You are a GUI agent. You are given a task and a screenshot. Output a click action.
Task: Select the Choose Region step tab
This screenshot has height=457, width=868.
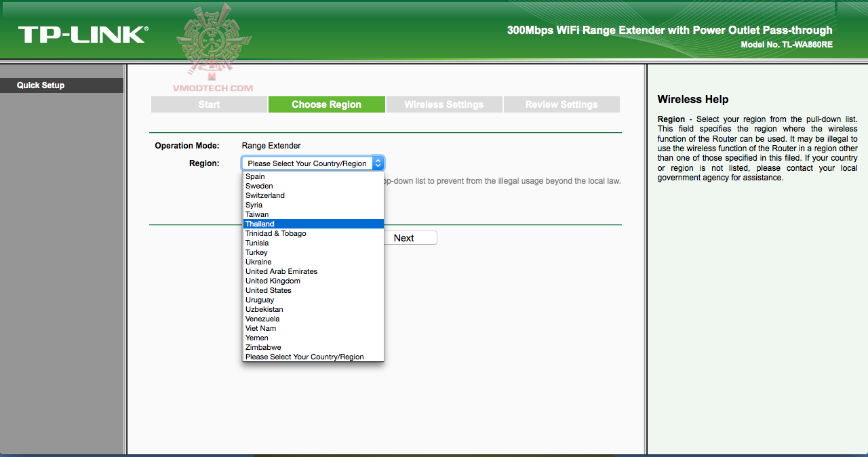326,104
